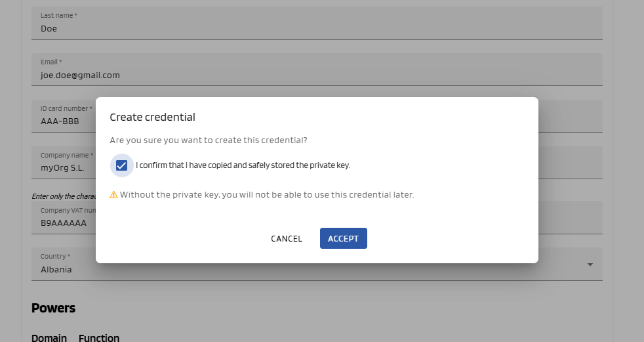644x342 pixels.
Task: Tick the private key confirmation checkbox
Action: coord(121,165)
